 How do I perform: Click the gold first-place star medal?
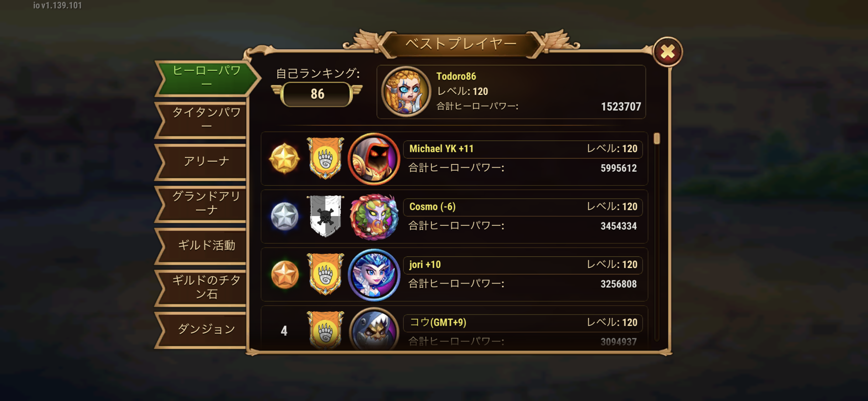[284, 158]
